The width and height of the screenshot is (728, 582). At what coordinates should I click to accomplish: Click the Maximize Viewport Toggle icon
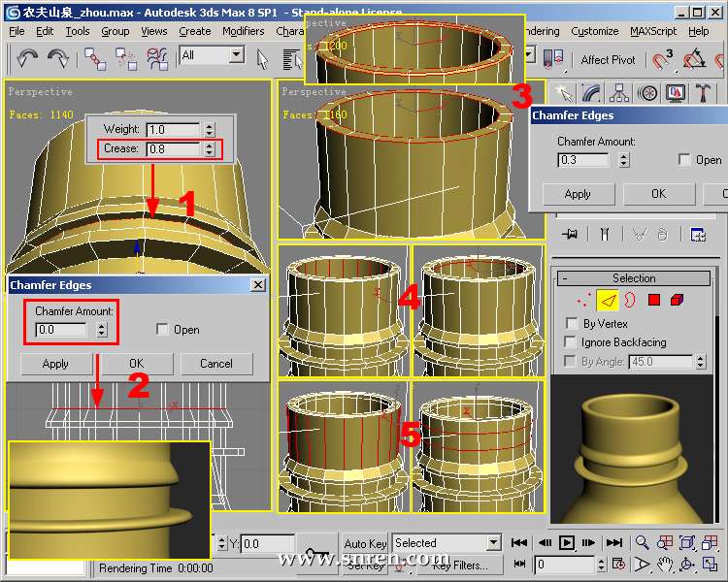coord(710,564)
